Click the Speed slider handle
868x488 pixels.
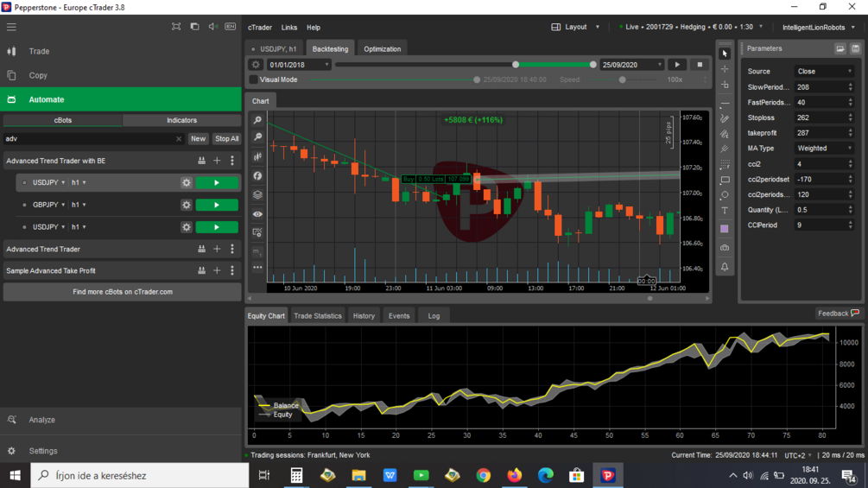(x=622, y=79)
